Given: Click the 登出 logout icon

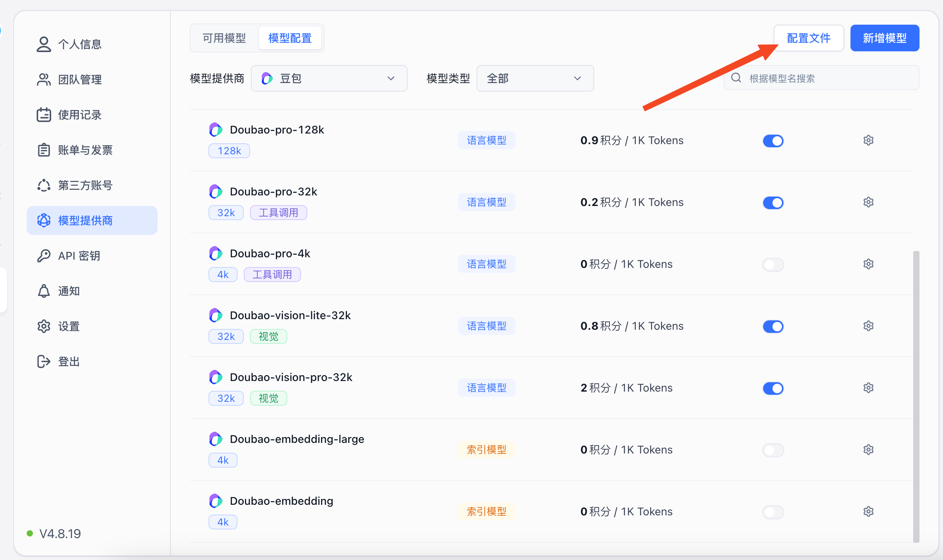Looking at the screenshot, I should pyautogui.click(x=44, y=361).
